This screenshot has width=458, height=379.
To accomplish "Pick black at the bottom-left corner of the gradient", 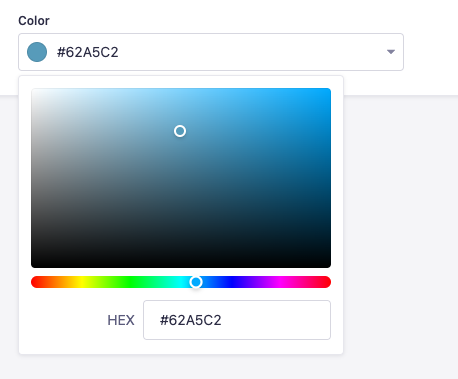I will tap(32, 266).
